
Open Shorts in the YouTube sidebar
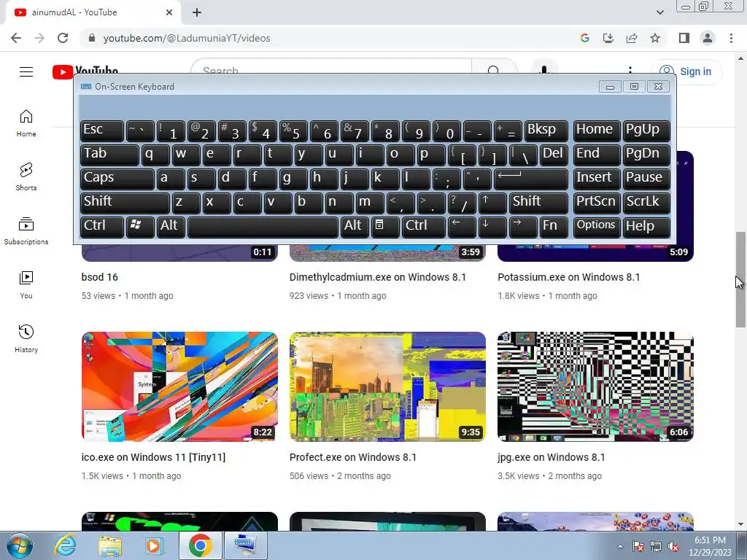click(x=26, y=177)
